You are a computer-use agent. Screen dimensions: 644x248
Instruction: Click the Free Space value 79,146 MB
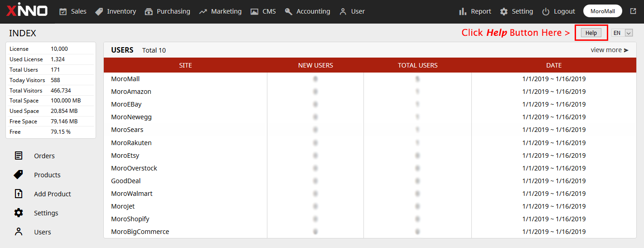click(64, 122)
